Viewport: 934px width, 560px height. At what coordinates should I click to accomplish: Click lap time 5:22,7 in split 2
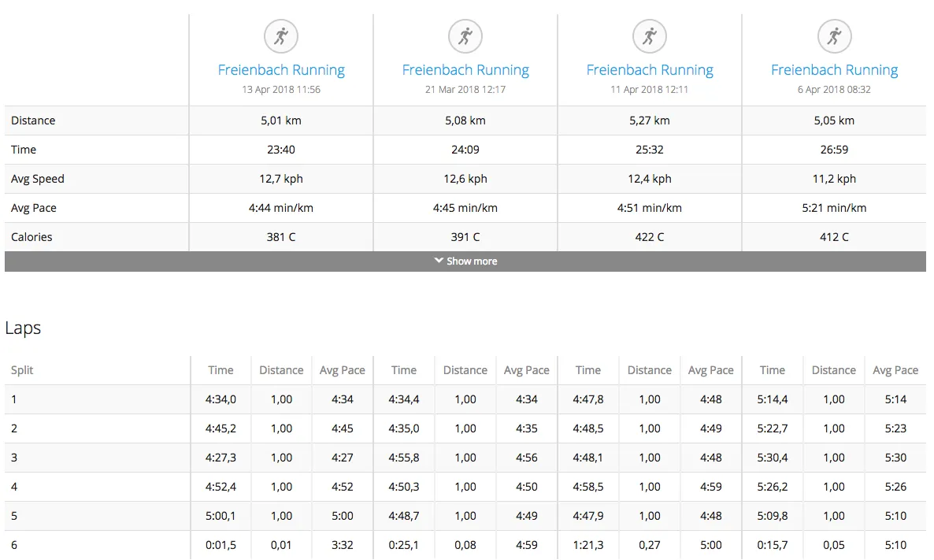tap(772, 428)
